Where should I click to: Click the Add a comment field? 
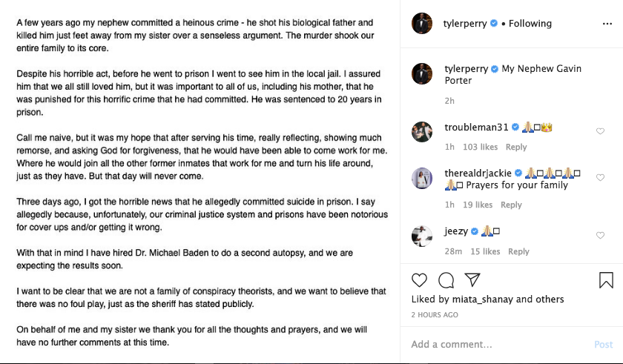tap(497, 344)
